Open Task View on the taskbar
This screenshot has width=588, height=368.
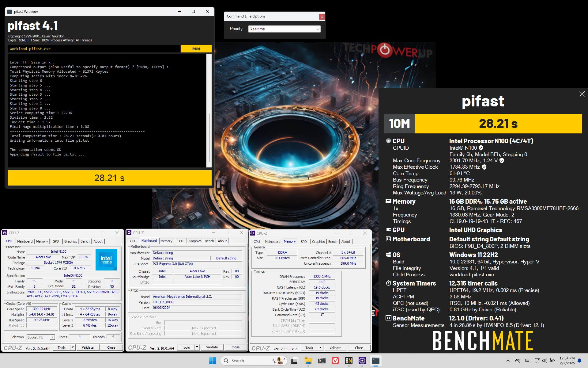(294, 361)
